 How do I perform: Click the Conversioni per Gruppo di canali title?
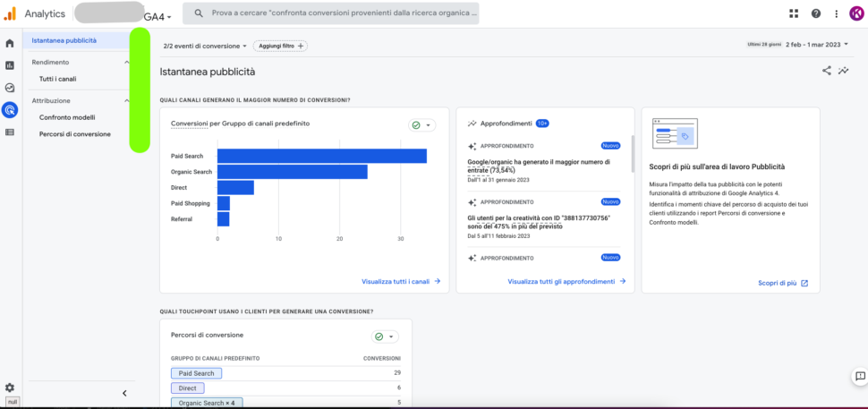tap(240, 124)
